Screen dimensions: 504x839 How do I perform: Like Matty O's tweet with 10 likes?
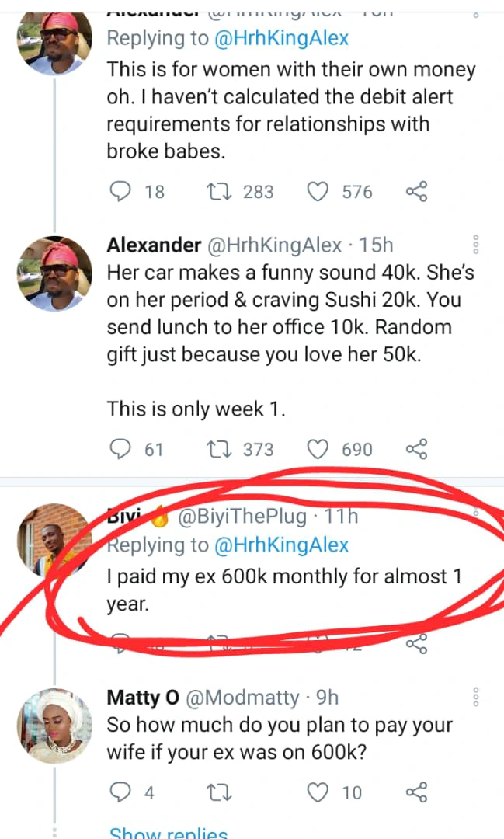pyautogui.click(x=318, y=792)
